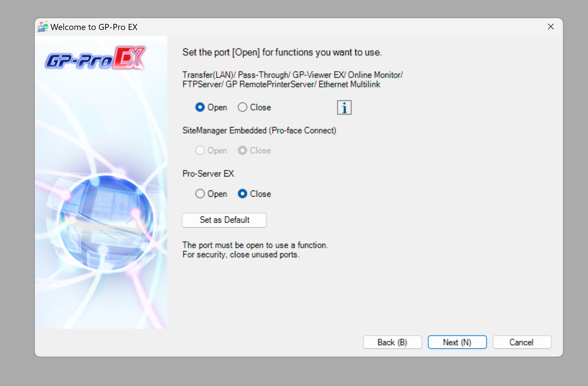588x386 pixels.
Task: Click the Pro-Server EX section label
Action: coord(208,174)
